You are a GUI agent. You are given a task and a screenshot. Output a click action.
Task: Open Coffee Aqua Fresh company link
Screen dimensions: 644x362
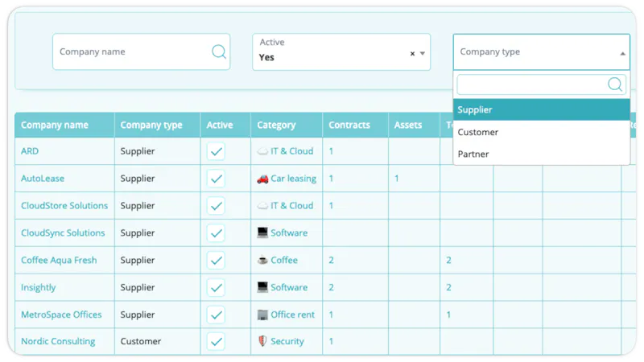point(59,260)
